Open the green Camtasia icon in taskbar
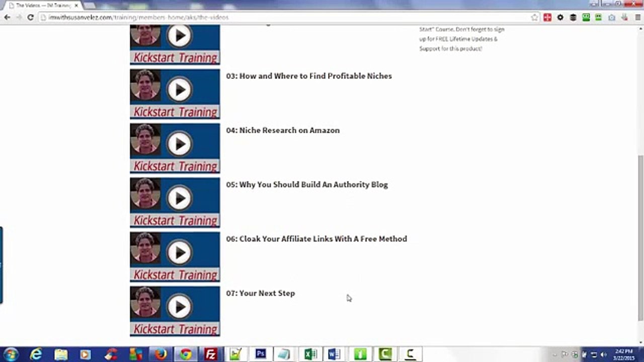The width and height of the screenshot is (644, 362). point(385,354)
